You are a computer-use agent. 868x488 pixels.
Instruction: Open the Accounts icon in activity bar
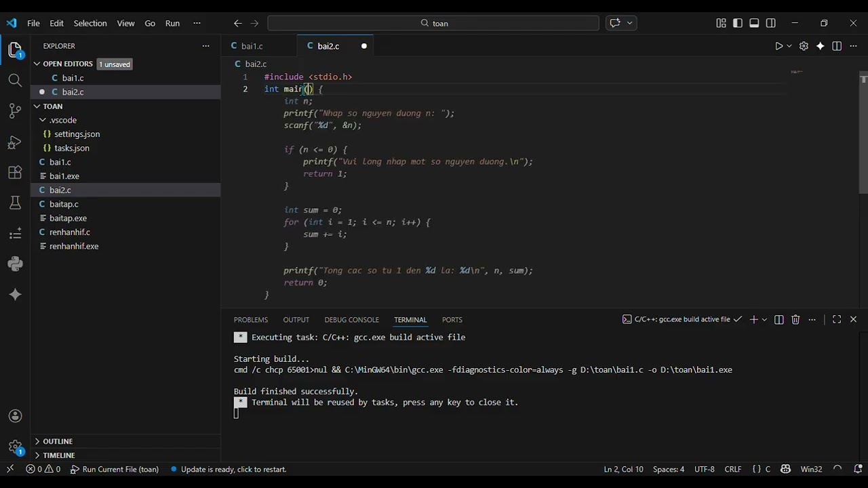pos(15,416)
